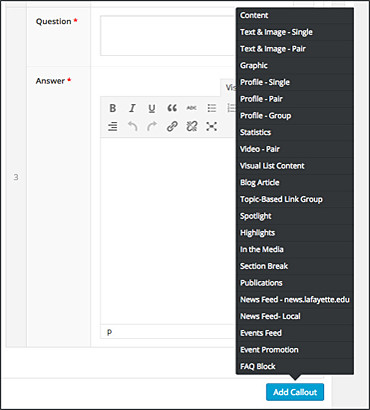Image resolution: width=370 pixels, height=410 pixels.
Task: Click the align right icon
Action: click(x=113, y=126)
